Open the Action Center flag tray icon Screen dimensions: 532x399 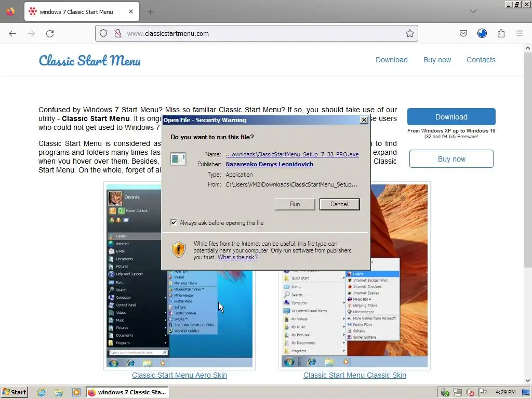pos(482,392)
